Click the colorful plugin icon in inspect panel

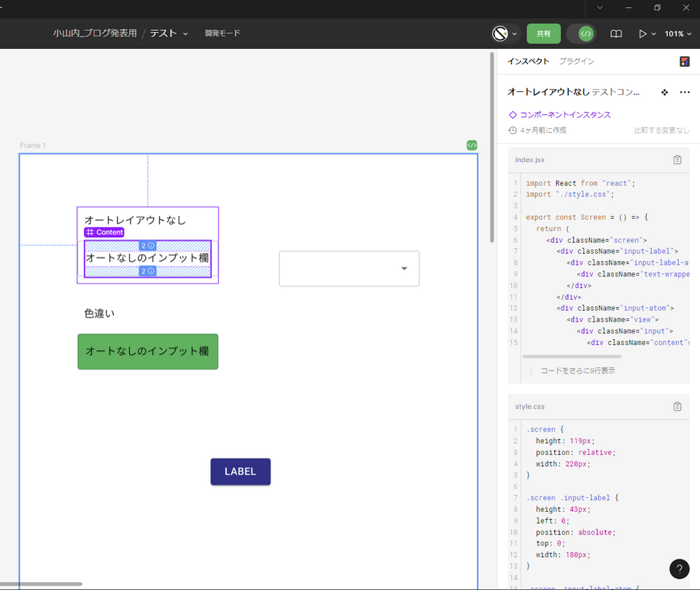coord(684,62)
